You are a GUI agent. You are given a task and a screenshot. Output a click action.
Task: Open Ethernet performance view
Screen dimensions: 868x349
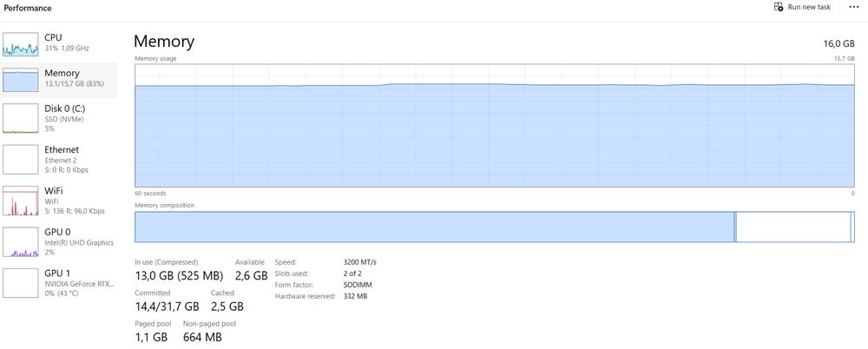[x=58, y=159]
